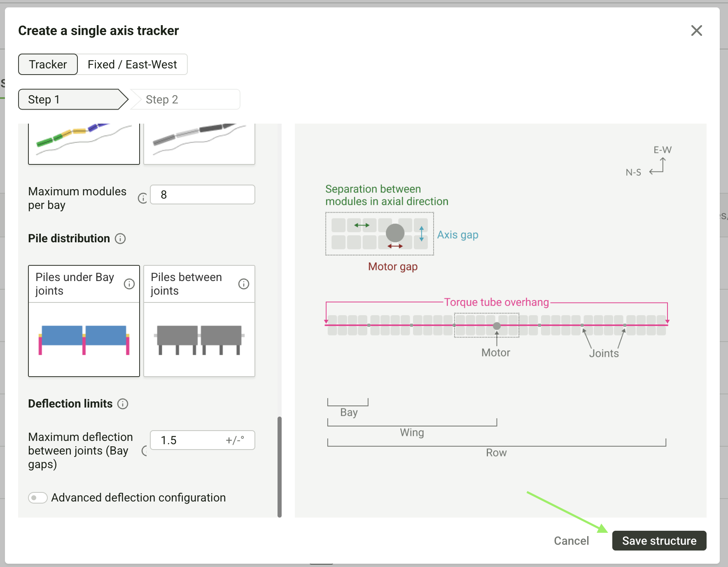Toggle Advanced deflection configuration switch
Viewport: 728px width, 567px height.
click(38, 497)
